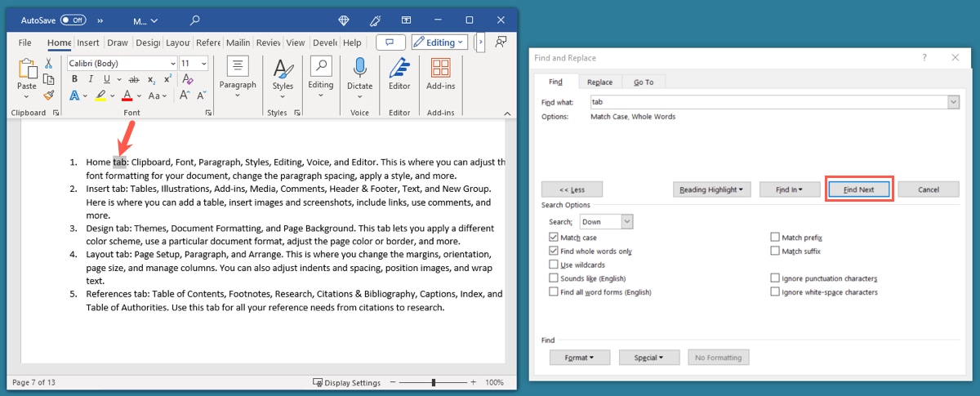This screenshot has width=980, height=396.
Task: Adjust the zoom slider in status bar
Action: 434,382
